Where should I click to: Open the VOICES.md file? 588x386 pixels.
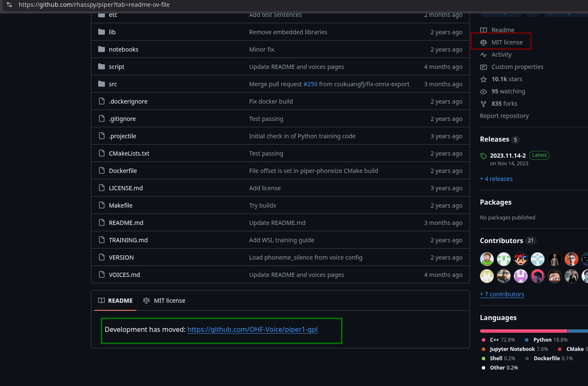click(x=124, y=275)
